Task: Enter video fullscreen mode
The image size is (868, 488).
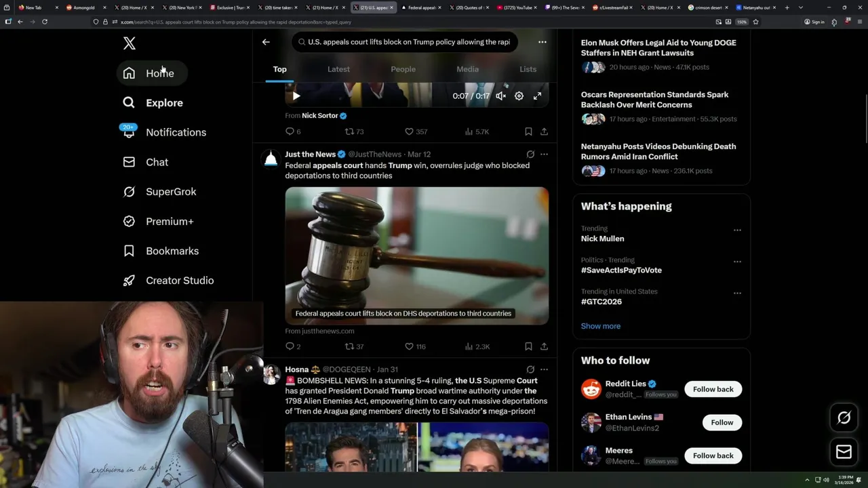Action: click(537, 96)
